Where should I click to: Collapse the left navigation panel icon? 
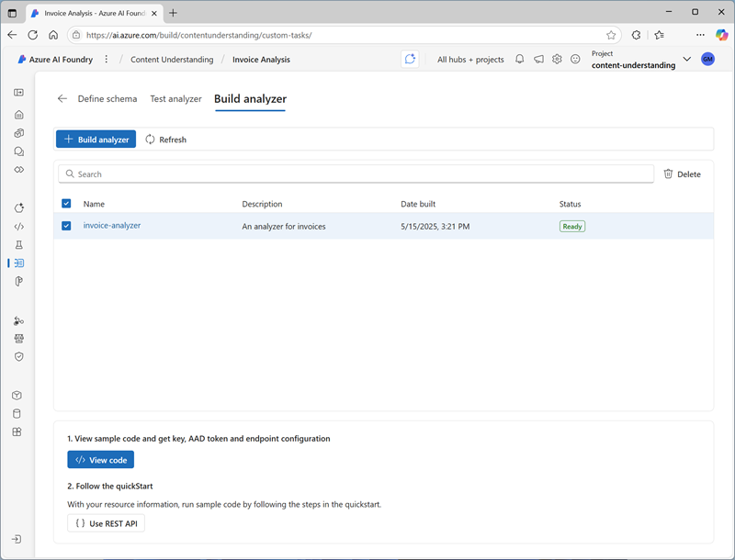click(18, 93)
